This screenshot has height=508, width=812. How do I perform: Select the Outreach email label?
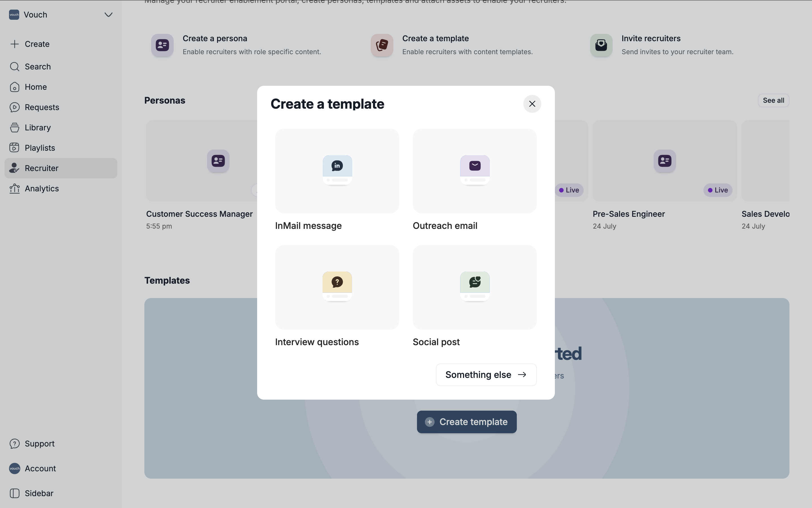[x=445, y=226]
